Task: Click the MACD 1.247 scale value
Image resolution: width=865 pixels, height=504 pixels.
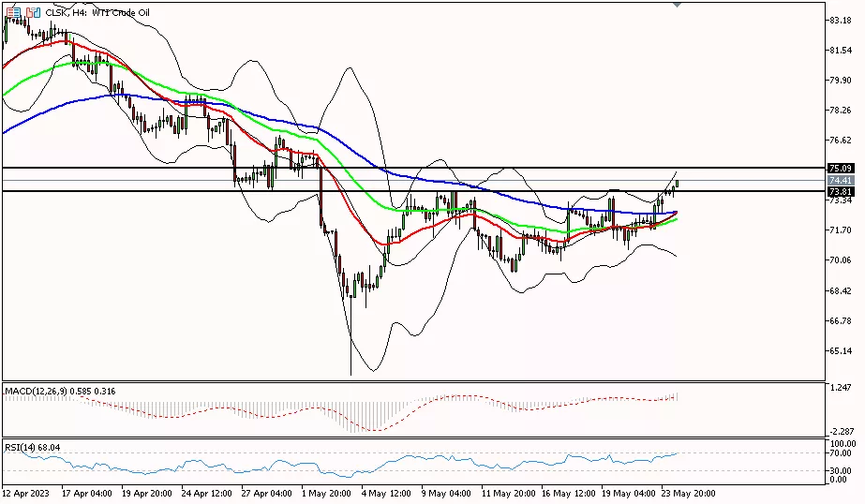Action: pos(840,386)
